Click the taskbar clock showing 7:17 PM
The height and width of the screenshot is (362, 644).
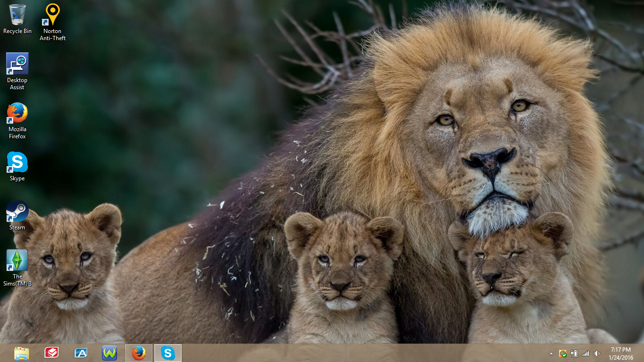pyautogui.click(x=621, y=354)
